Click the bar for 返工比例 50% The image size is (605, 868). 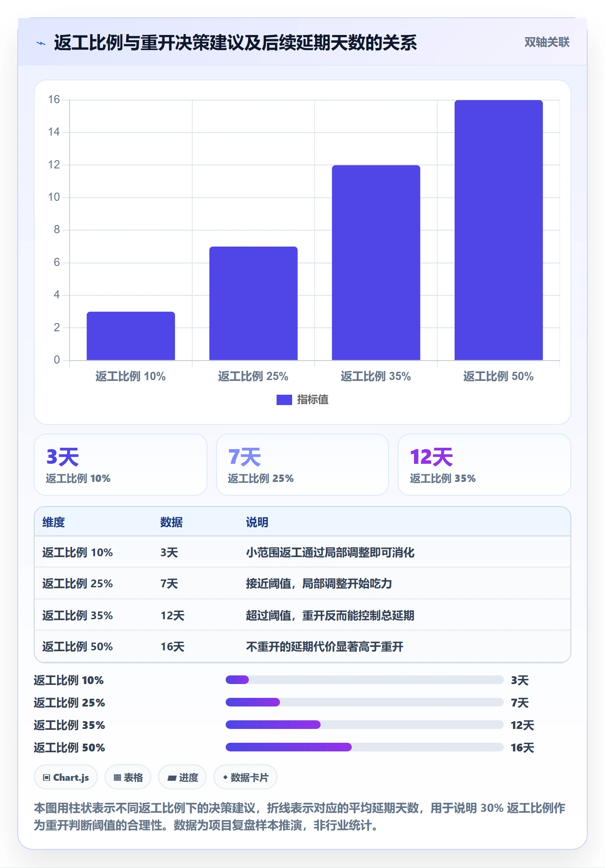click(x=499, y=230)
